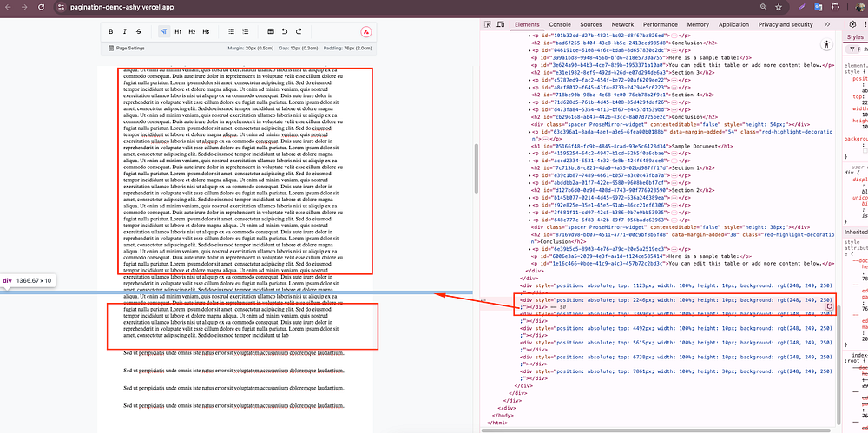Switch to the Memory tab
868x433 pixels.
click(698, 24)
